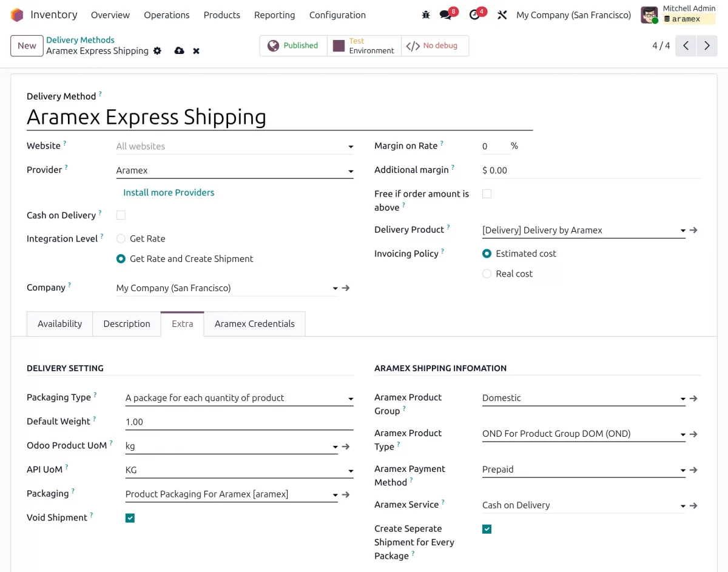This screenshot has height=572, width=728.
Task: Click the New button
Action: (27, 45)
